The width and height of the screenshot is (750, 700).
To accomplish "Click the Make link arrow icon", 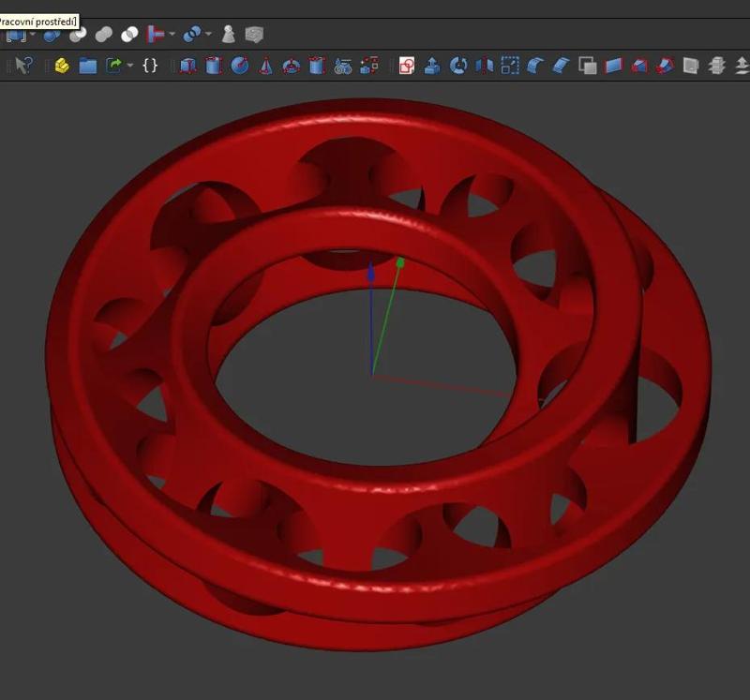I will click(x=113, y=66).
